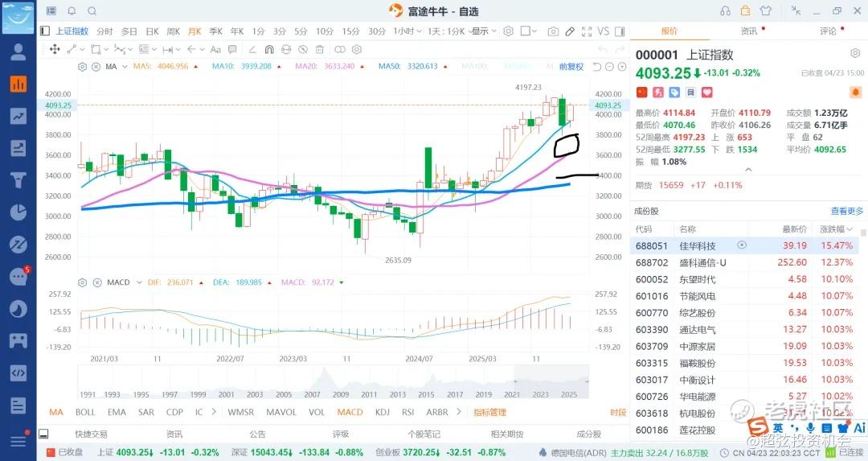Select the KDJ indicator button
This screenshot has height=461, width=868.
point(383,412)
